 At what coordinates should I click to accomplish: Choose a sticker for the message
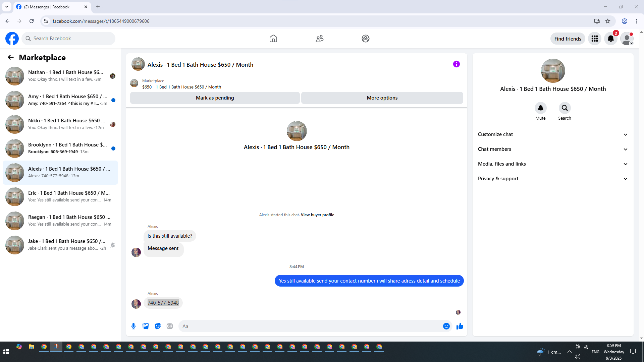coord(158,326)
